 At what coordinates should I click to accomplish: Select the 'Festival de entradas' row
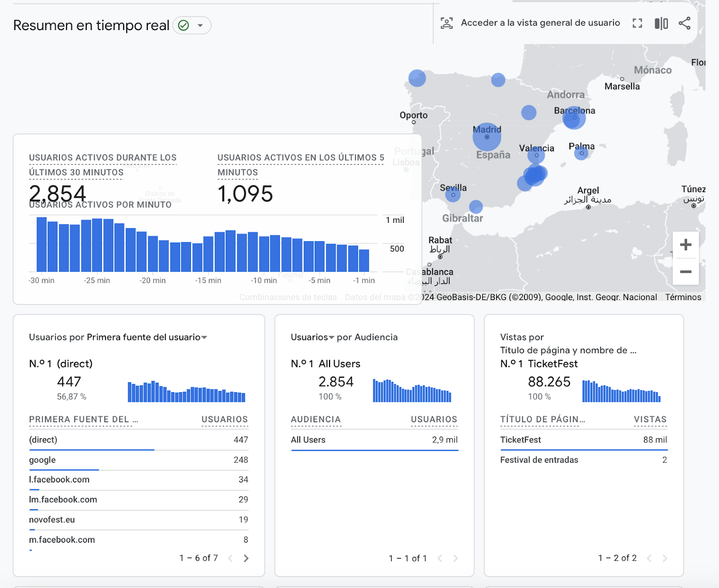pyautogui.click(x=584, y=460)
